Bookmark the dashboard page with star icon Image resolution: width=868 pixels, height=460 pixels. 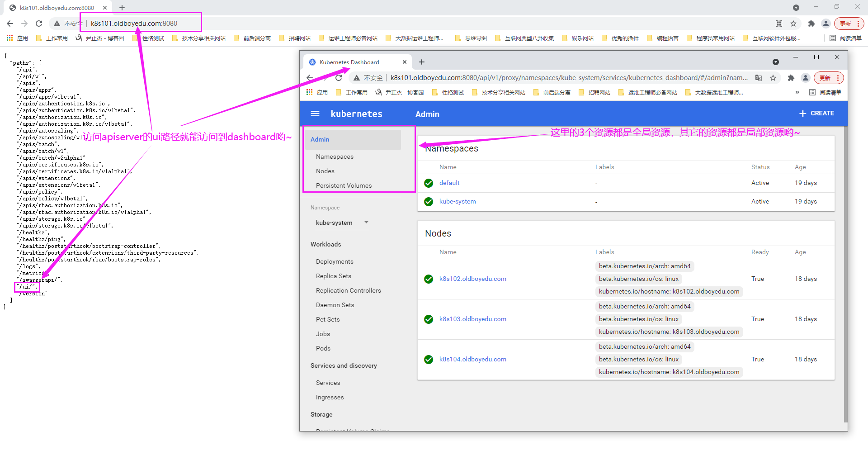(x=773, y=78)
